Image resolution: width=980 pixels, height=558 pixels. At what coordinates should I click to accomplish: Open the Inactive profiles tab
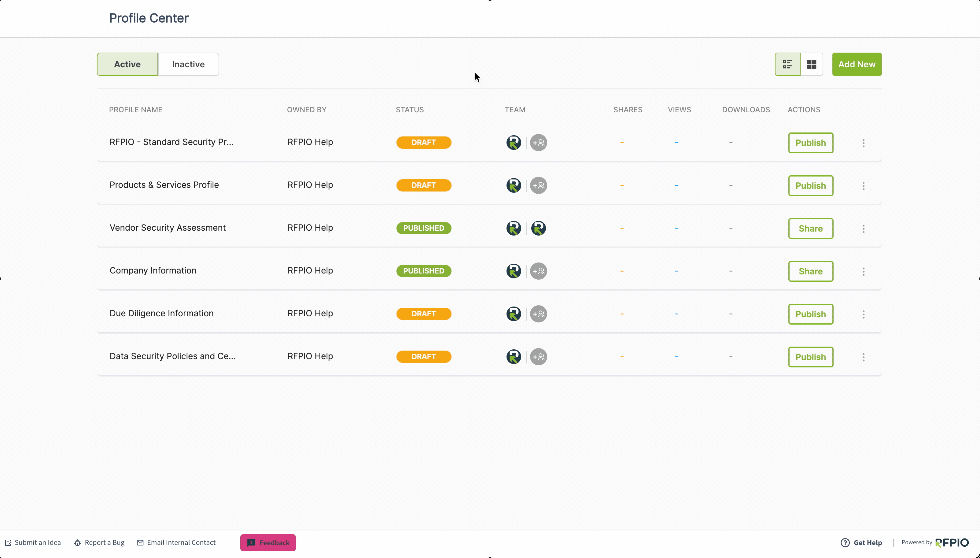pyautogui.click(x=188, y=64)
